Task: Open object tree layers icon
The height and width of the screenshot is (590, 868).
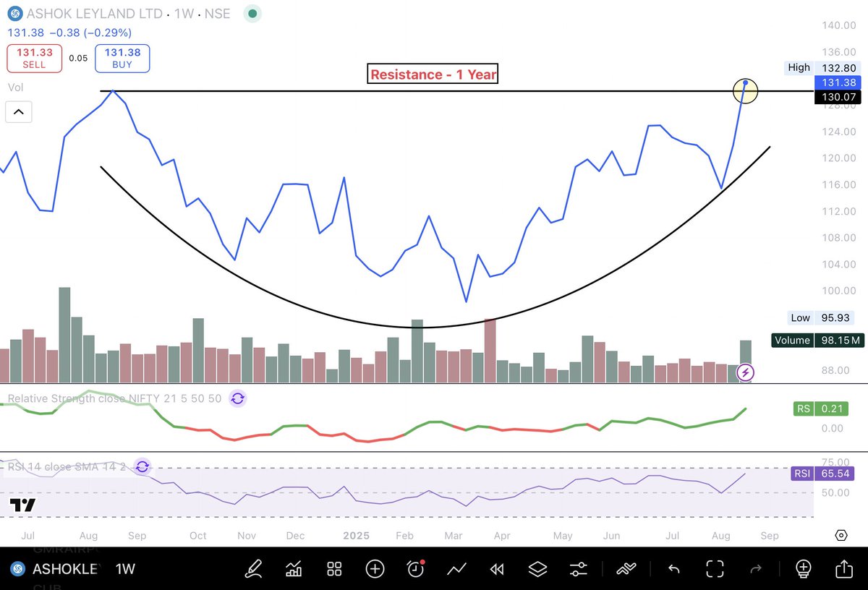Action: point(537,568)
